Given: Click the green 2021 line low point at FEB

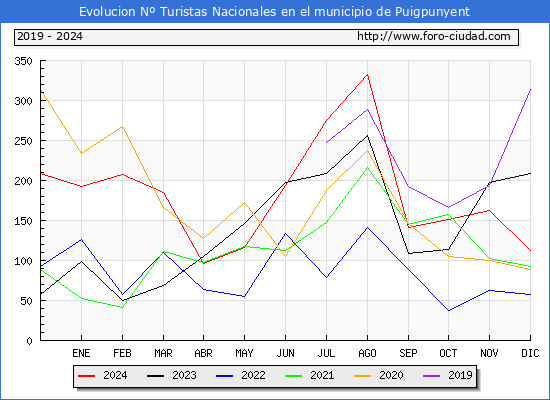Looking at the screenshot, I should click(x=122, y=307).
